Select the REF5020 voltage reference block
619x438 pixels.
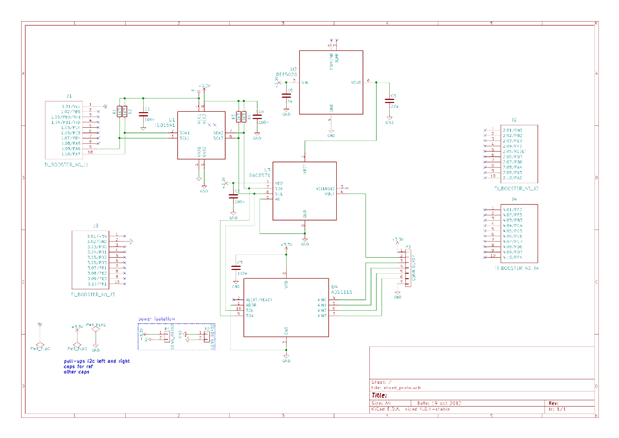point(331,82)
